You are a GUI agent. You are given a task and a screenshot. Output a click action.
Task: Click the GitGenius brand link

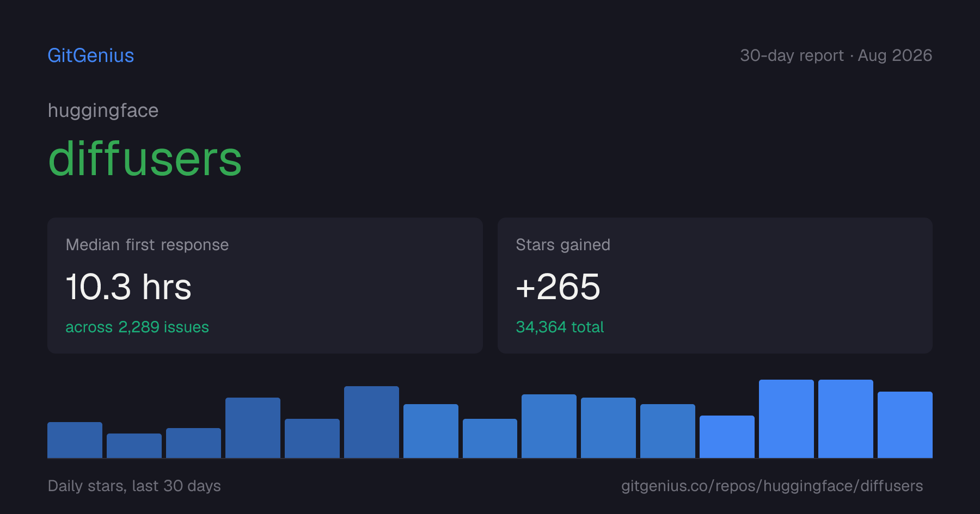[91, 55]
